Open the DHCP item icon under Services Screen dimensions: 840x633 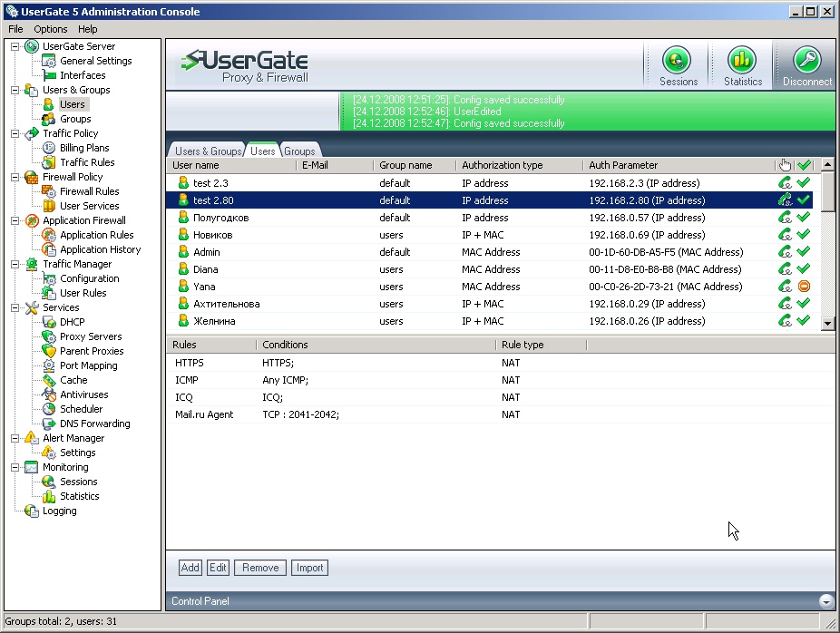(50, 322)
